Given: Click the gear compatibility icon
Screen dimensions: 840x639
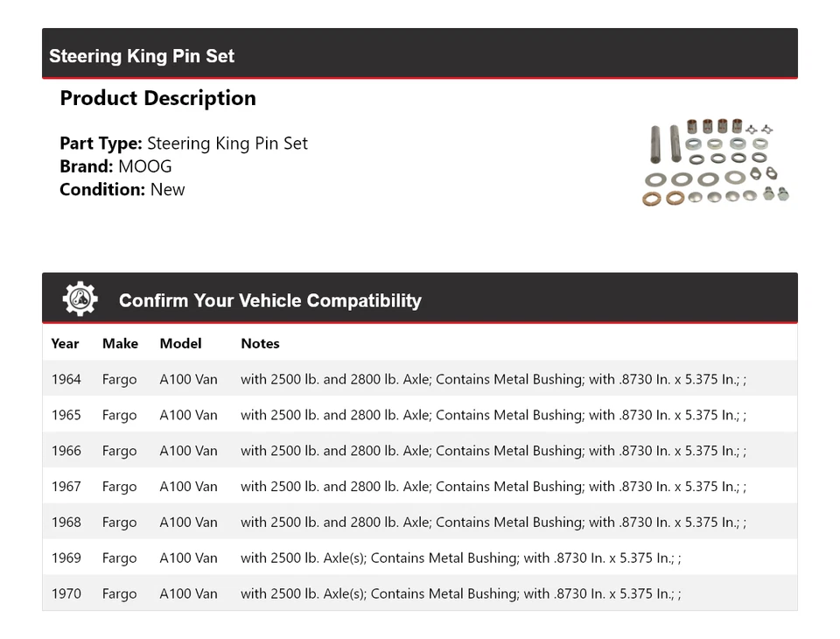Looking at the screenshot, I should point(80,299).
